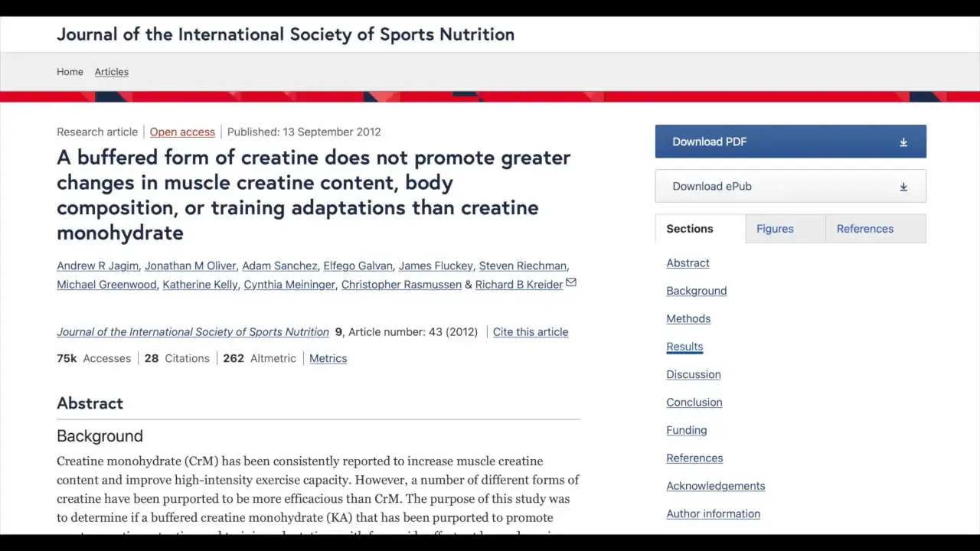Viewport: 980px width, 551px height.
Task: Jump to the Results section
Action: point(684,347)
